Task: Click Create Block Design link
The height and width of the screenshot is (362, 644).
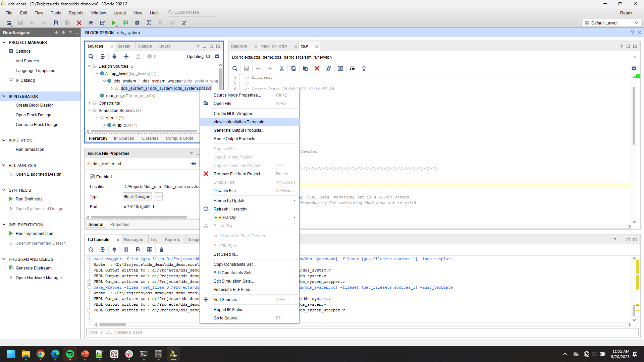Action: click(35, 105)
